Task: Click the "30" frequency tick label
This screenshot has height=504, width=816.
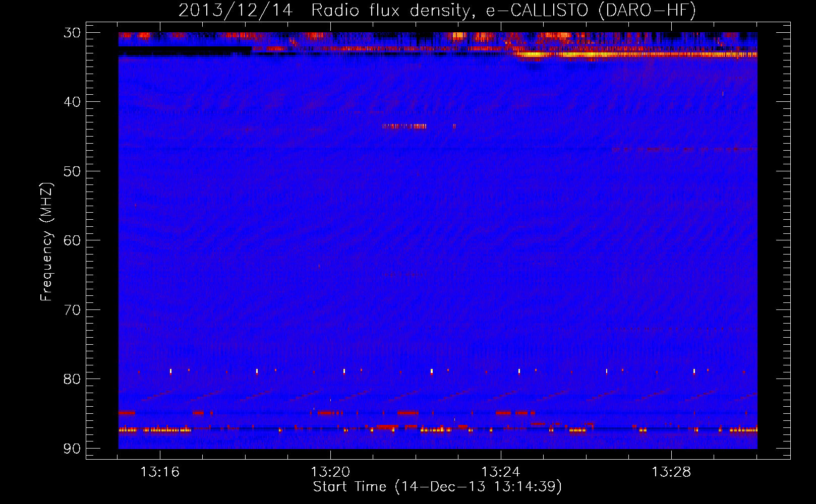Action: coord(72,33)
